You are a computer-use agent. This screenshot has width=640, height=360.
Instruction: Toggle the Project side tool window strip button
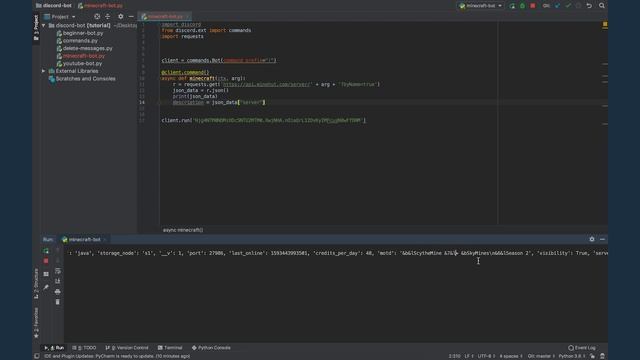[36, 27]
